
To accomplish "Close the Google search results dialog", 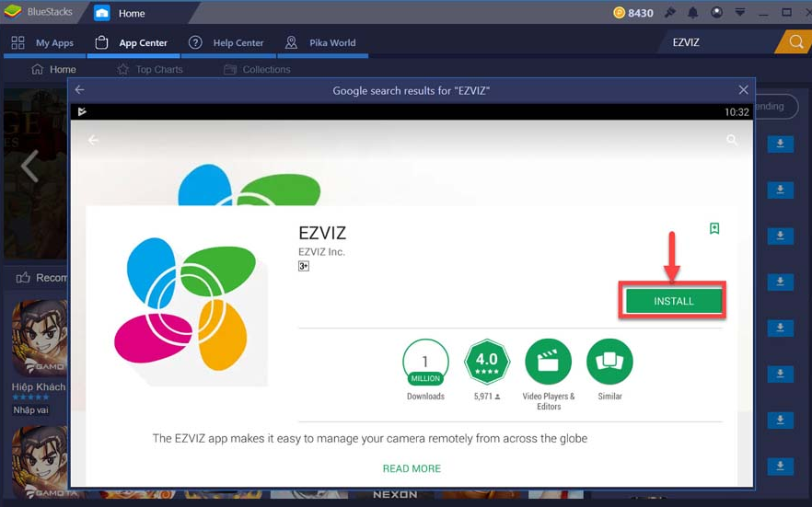I will tap(743, 90).
